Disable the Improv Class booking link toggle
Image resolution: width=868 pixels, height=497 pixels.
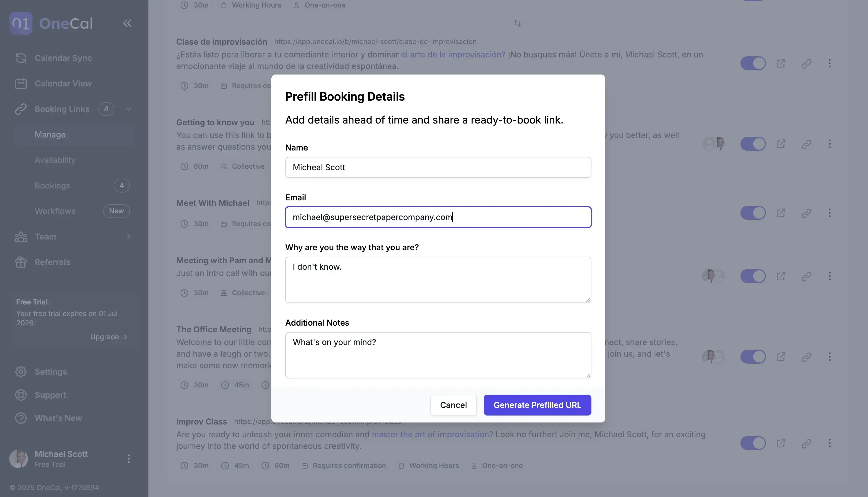click(x=753, y=443)
